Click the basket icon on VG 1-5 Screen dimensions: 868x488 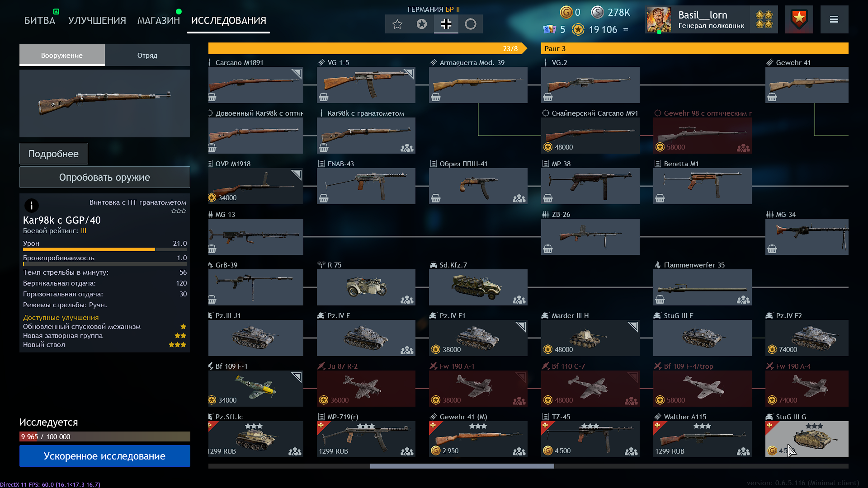(324, 97)
